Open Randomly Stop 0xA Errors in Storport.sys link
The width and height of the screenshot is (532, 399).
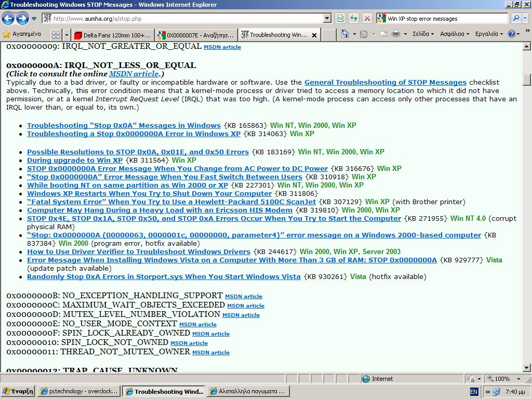pos(164,276)
